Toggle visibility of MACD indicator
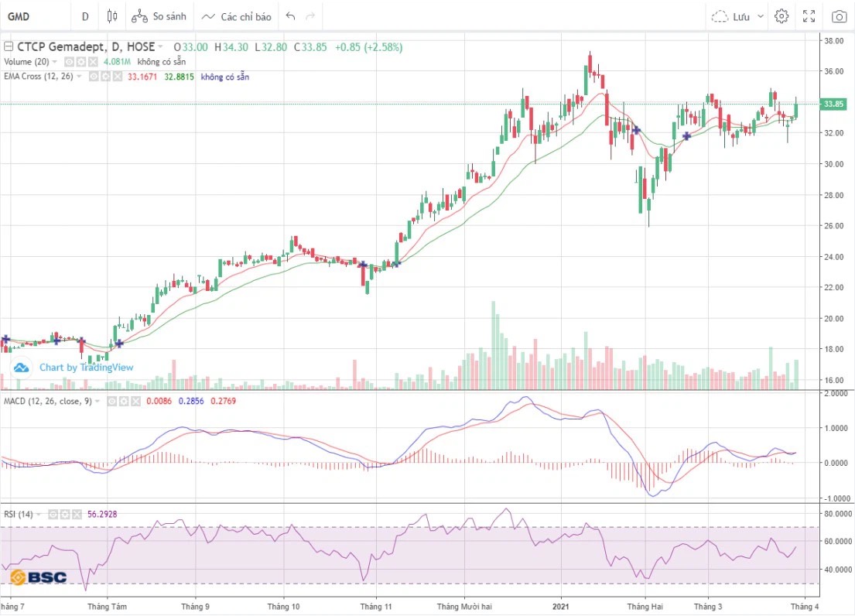 pyautogui.click(x=111, y=402)
